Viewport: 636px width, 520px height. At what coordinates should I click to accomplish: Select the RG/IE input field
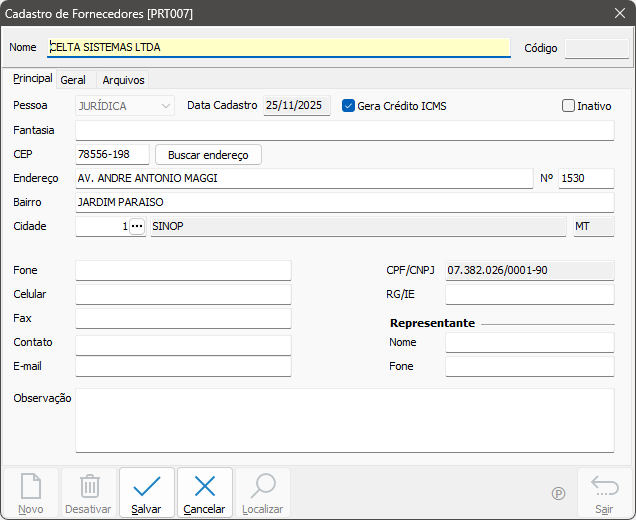click(529, 295)
